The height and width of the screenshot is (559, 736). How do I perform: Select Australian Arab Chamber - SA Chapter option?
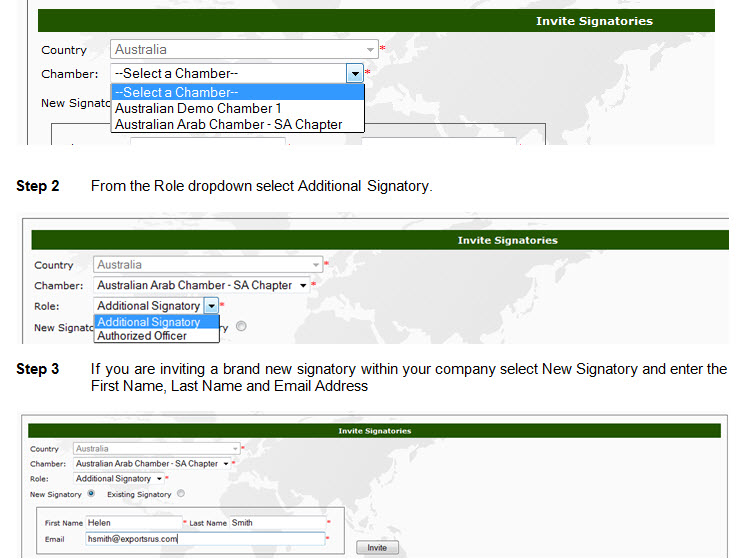click(x=228, y=125)
